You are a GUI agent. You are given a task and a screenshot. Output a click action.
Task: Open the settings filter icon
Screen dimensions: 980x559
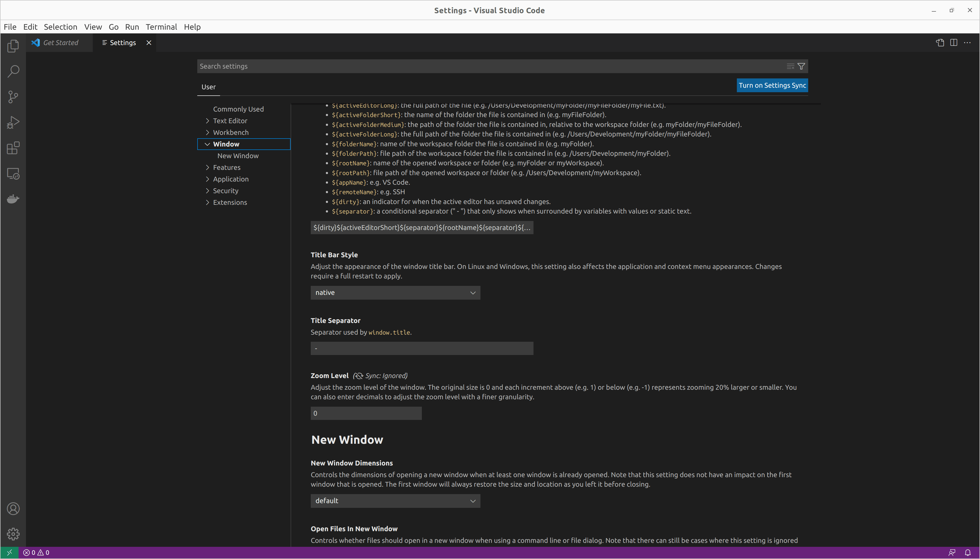pos(801,66)
